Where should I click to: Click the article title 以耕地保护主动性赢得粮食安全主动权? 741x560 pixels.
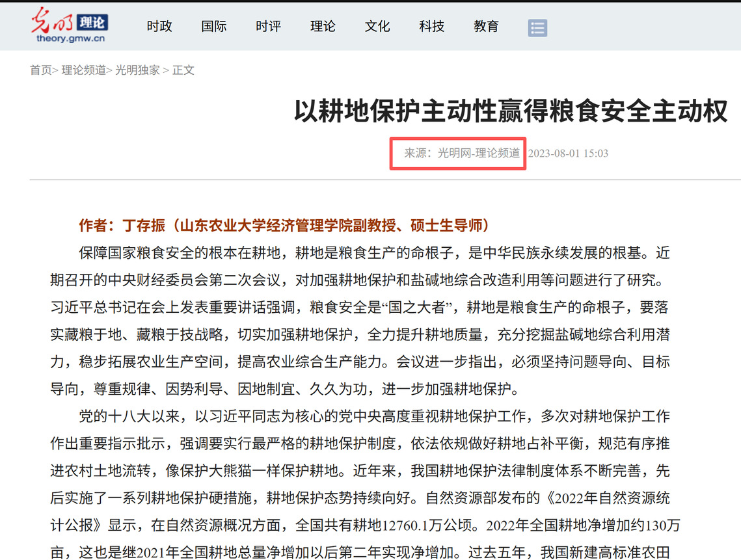511,111
